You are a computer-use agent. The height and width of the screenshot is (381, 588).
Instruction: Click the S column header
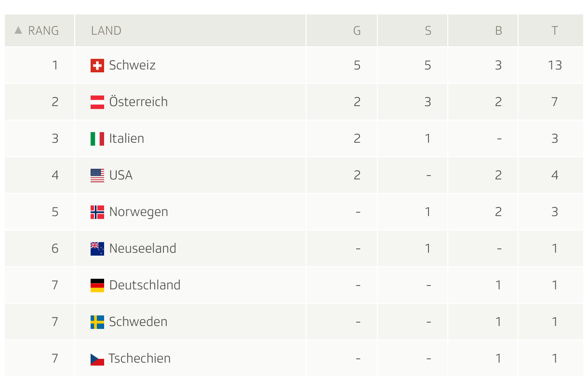coord(428,30)
